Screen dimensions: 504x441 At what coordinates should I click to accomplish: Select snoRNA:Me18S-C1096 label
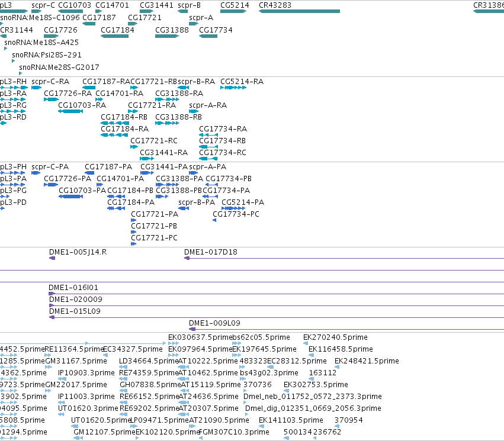coord(40,18)
